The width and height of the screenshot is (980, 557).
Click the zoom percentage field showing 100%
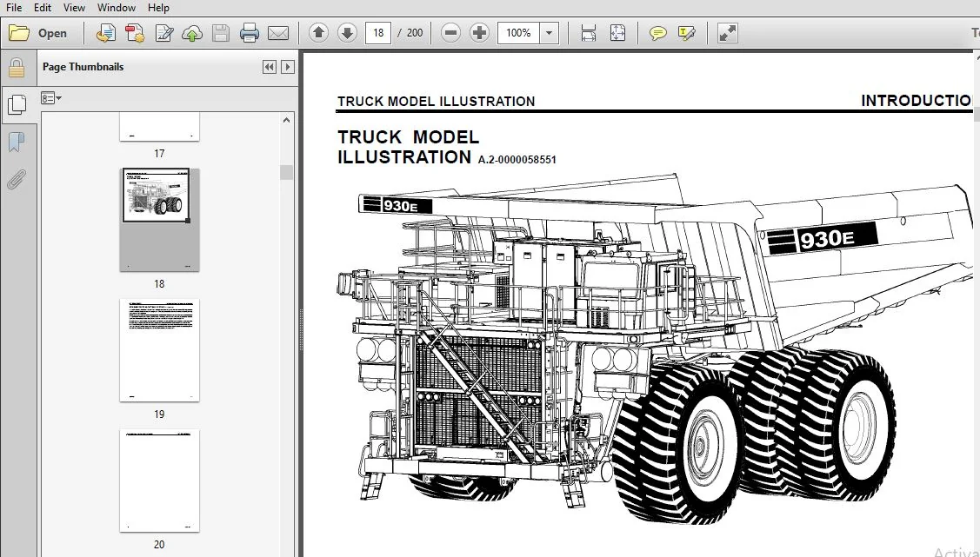[518, 32]
